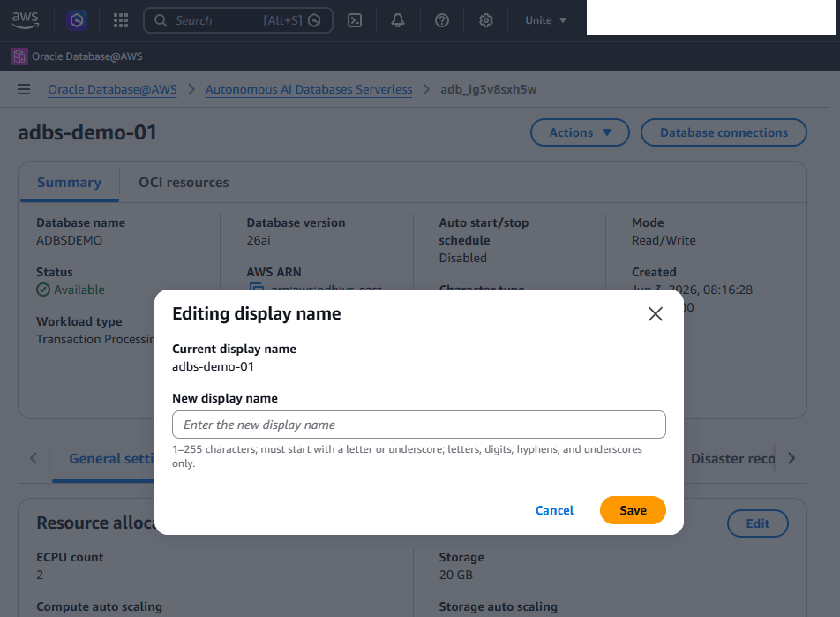Screen dimensions: 840x617
Task: Click the 20 GB storage value
Action: pos(456,575)
